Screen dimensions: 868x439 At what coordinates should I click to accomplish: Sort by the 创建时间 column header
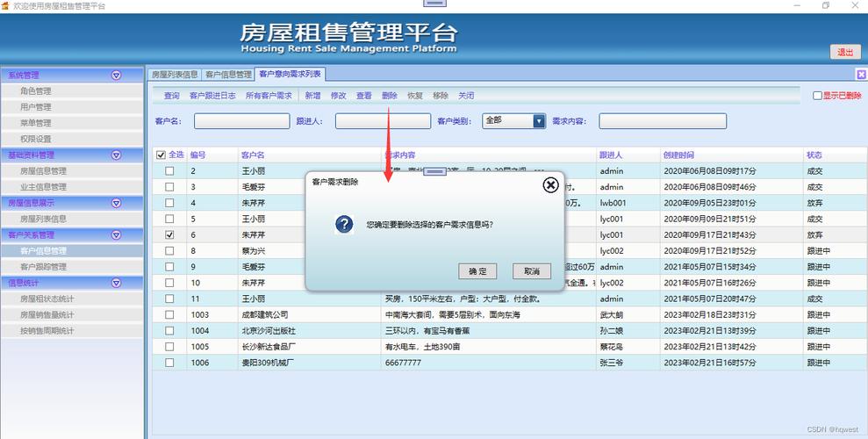tap(678, 155)
